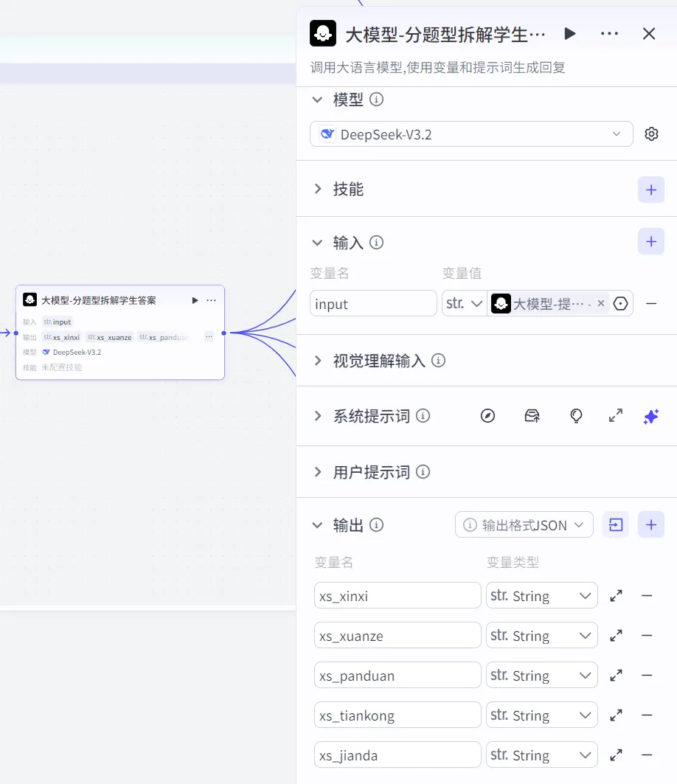This screenshot has width=677, height=784.
Task: Show info tooltip next to 系统提示词
Action: point(423,416)
